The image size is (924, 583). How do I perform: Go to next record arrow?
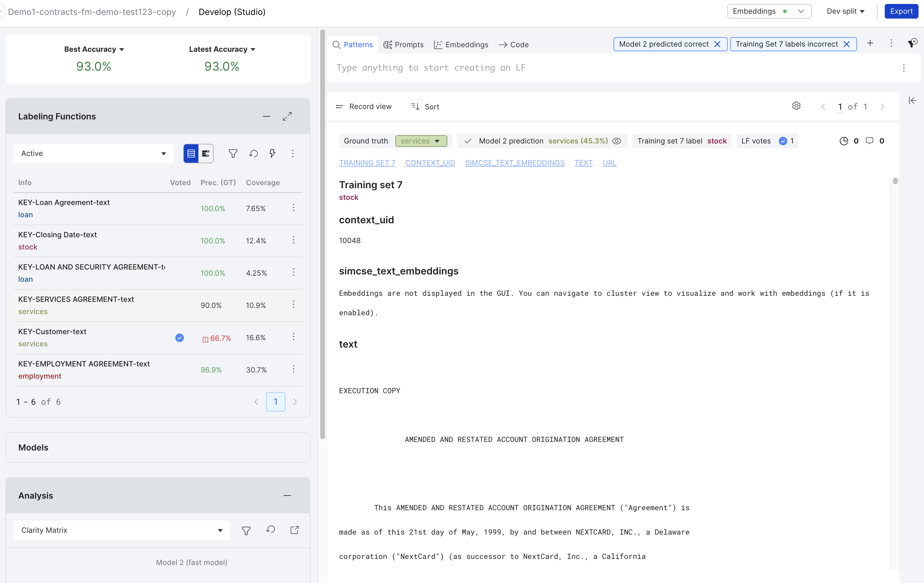point(883,107)
